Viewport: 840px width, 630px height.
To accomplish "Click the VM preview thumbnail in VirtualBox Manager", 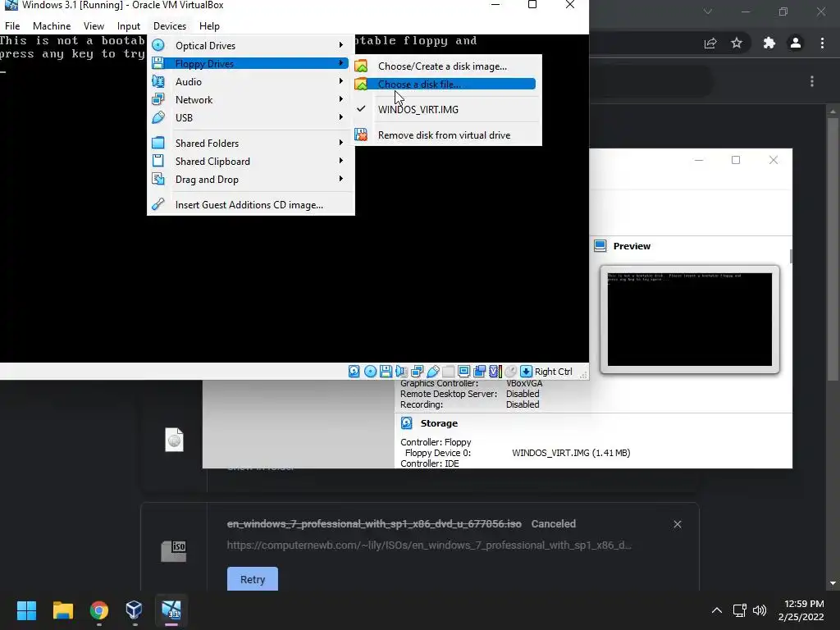I will pyautogui.click(x=689, y=319).
